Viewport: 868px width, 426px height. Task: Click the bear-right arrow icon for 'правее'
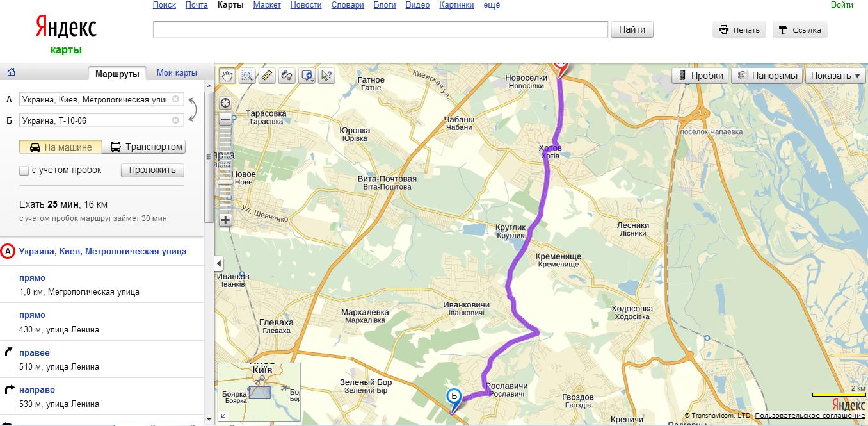[x=9, y=352]
